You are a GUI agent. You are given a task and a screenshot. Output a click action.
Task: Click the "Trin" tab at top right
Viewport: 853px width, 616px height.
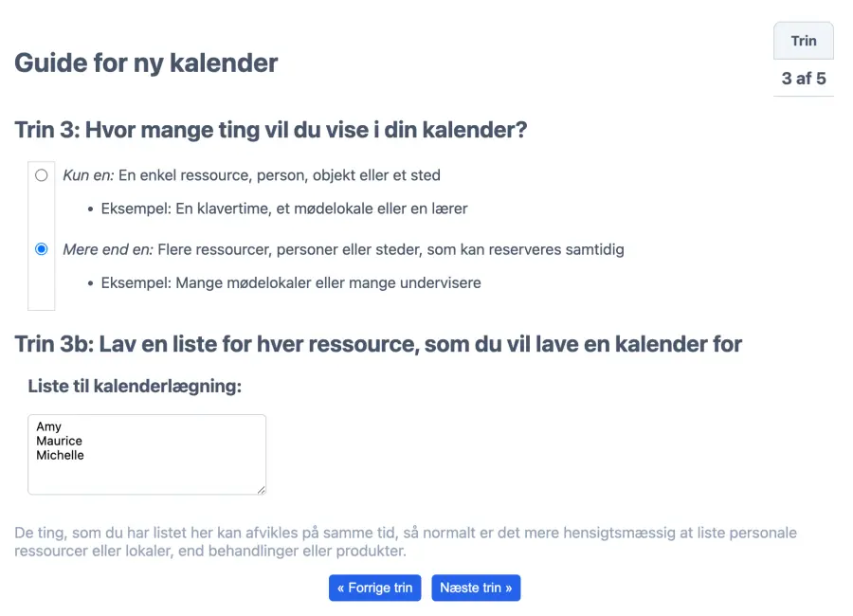point(804,41)
